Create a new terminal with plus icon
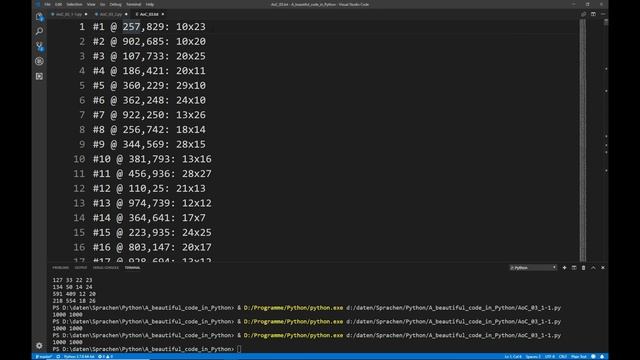Image resolution: width=640 pixels, height=360 pixels. coord(564,267)
